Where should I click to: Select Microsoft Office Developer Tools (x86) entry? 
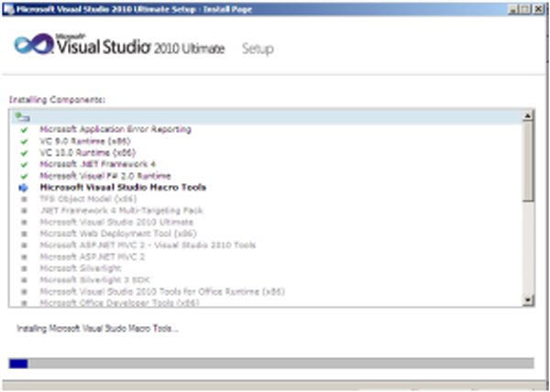click(119, 302)
